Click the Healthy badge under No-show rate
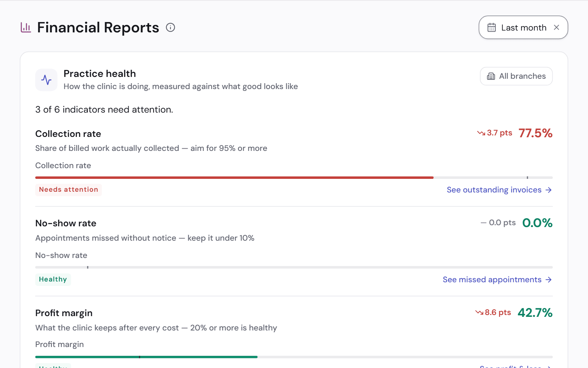 pos(53,279)
